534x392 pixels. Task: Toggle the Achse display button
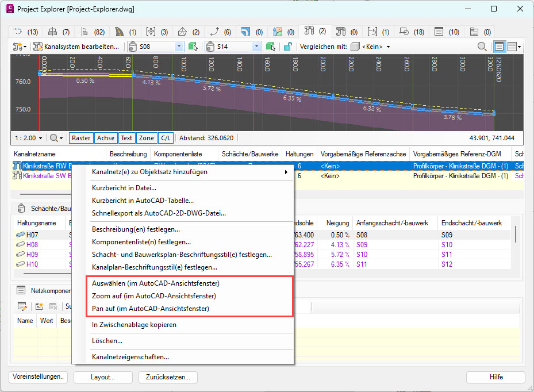(106, 138)
